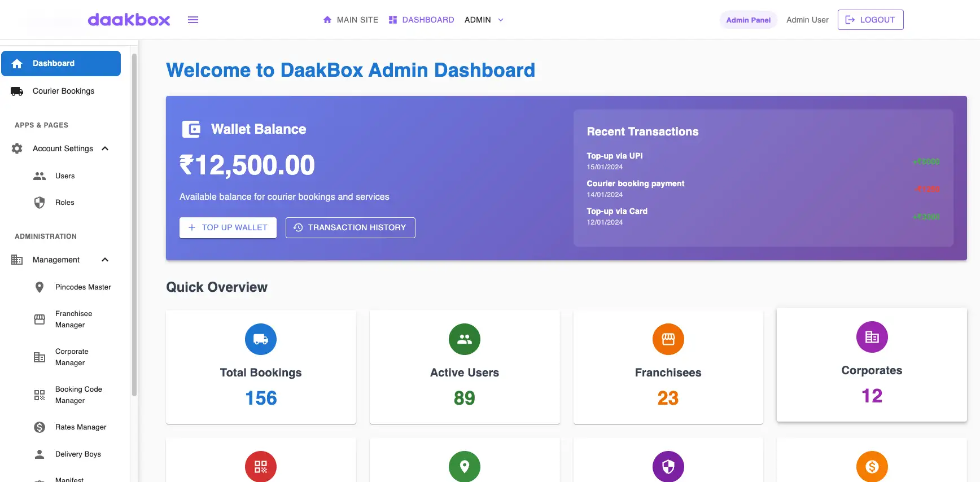Image resolution: width=980 pixels, height=482 pixels.
Task: Click the dashboard grid icon in top nav
Action: (x=393, y=20)
